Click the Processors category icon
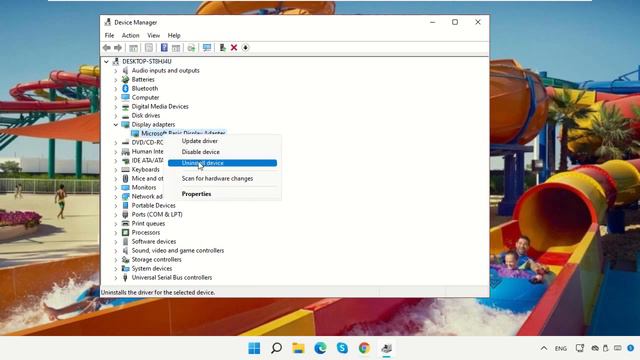This screenshot has height=360, width=640. 125,233
